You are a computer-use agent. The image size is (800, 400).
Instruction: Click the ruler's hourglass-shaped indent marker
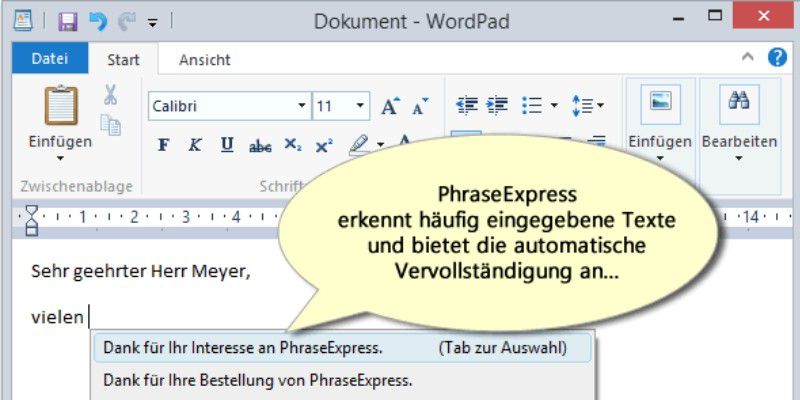pos(32,219)
